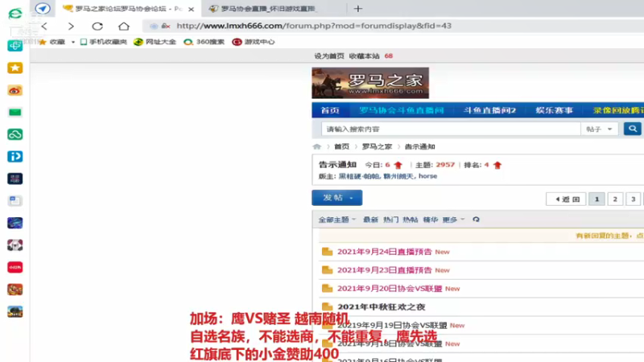Open the yellow star favorites sidebar icon
The height and width of the screenshot is (362, 644).
15,68
